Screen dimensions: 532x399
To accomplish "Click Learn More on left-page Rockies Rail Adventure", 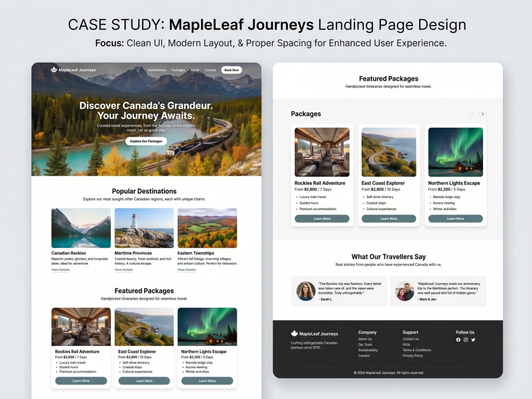I will pos(81,381).
